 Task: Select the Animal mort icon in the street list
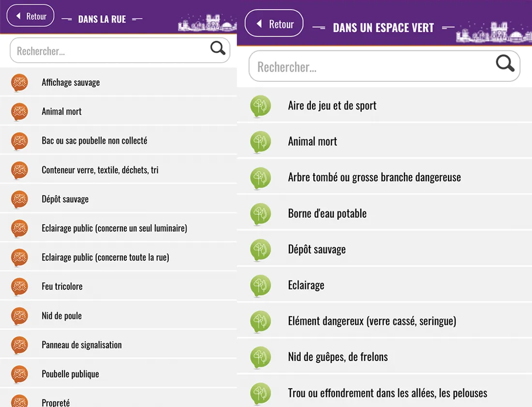(x=19, y=111)
